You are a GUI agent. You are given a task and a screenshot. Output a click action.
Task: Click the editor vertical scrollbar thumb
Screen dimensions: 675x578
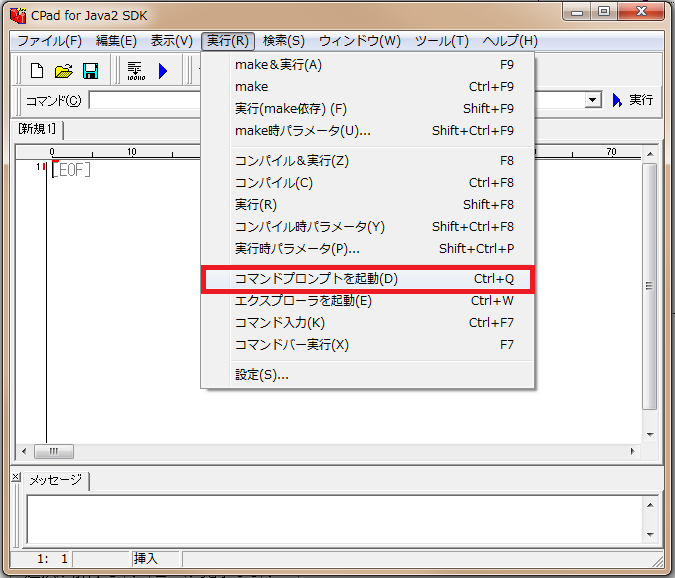click(x=650, y=286)
